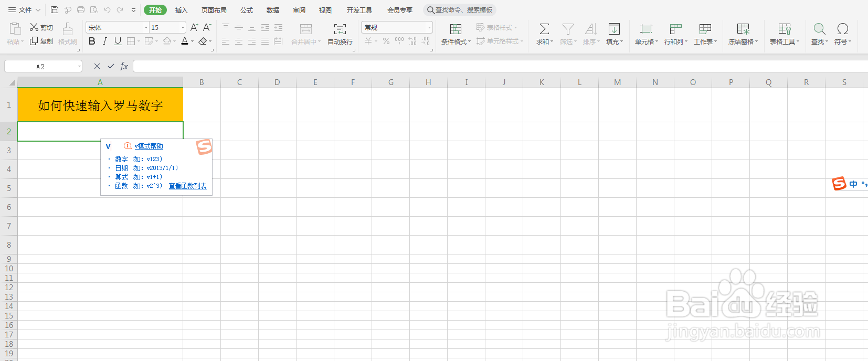Click the Save icon in quick access bar
Screen dimensions: 868x361
point(55,10)
